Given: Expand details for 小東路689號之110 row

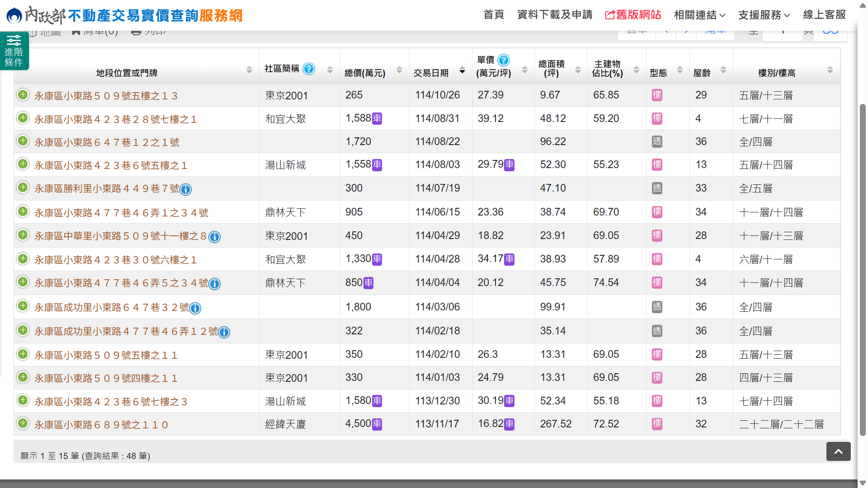Looking at the screenshot, I should (23, 423).
